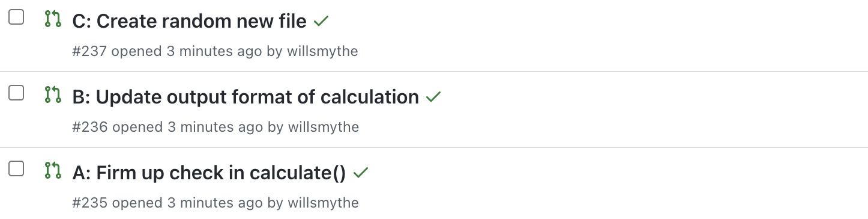The height and width of the screenshot is (219, 868).
Task: Click the '#237' number text
Action: (x=89, y=52)
